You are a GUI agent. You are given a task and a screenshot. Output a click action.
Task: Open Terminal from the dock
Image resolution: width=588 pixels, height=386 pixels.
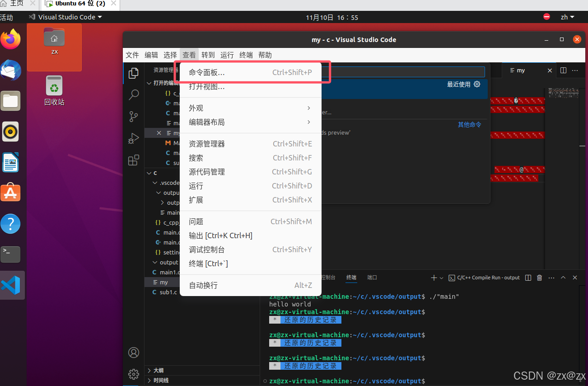[x=11, y=254]
